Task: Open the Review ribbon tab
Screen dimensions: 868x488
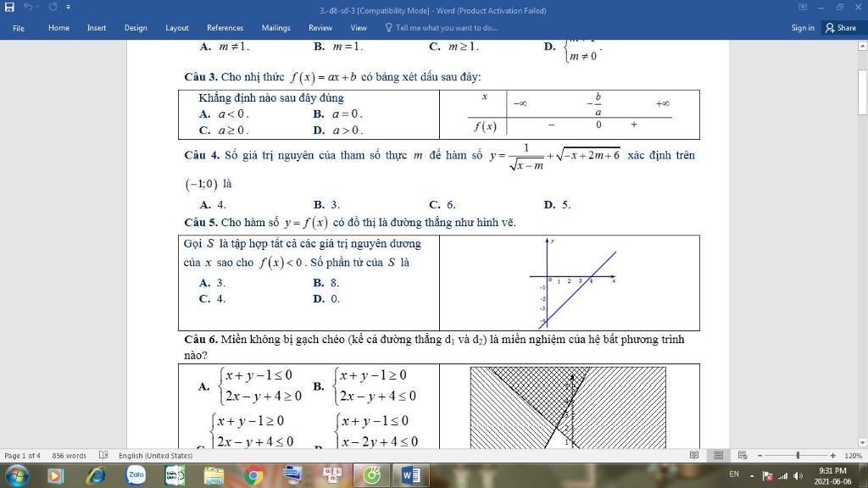Action: coord(320,28)
